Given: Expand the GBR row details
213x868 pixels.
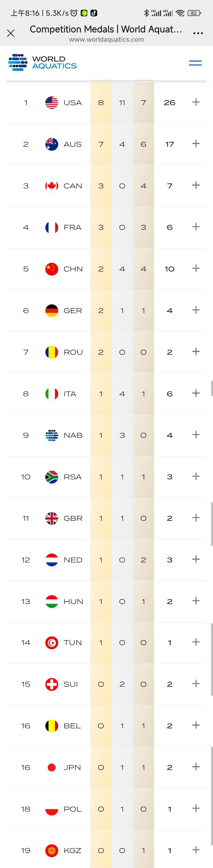Looking at the screenshot, I should (x=196, y=518).
